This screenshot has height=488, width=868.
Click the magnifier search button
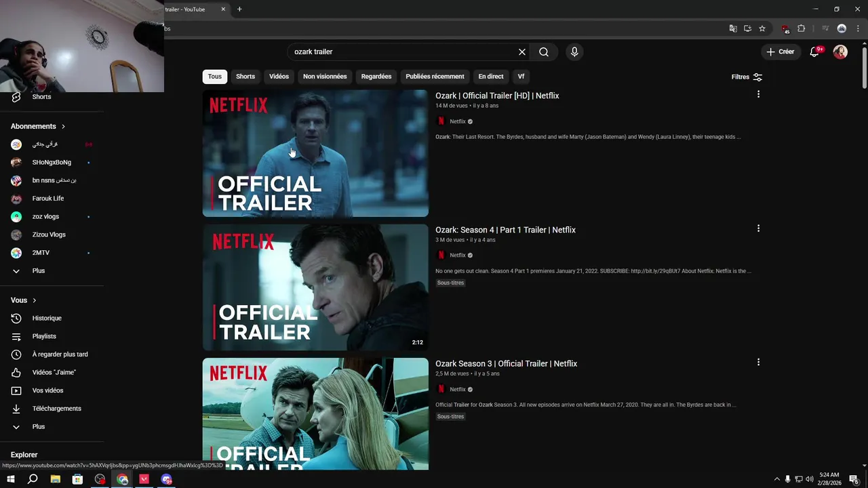(x=544, y=52)
